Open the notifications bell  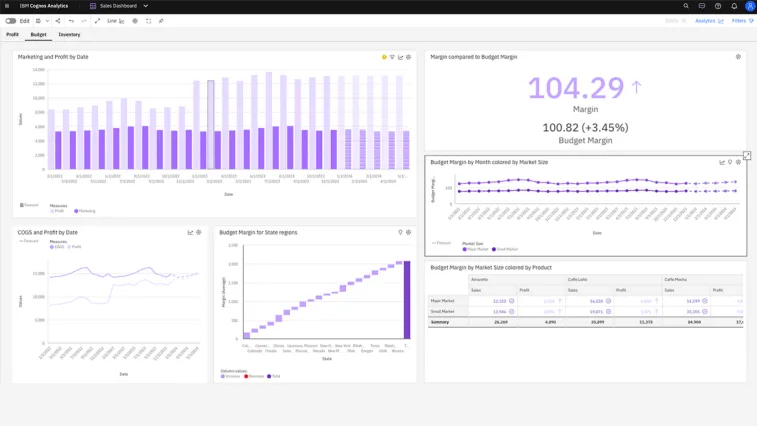(x=734, y=6)
